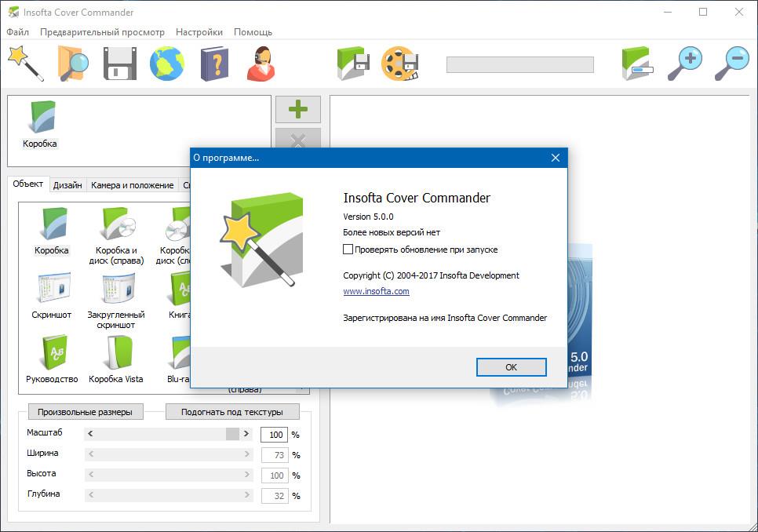Close the О программе dialog
This screenshot has height=532, width=758.
556,158
